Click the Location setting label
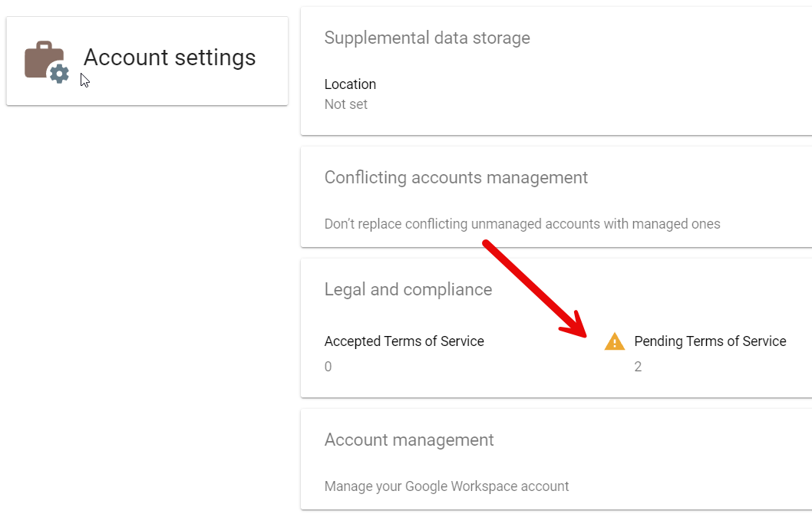This screenshot has height=514, width=812. [x=350, y=84]
